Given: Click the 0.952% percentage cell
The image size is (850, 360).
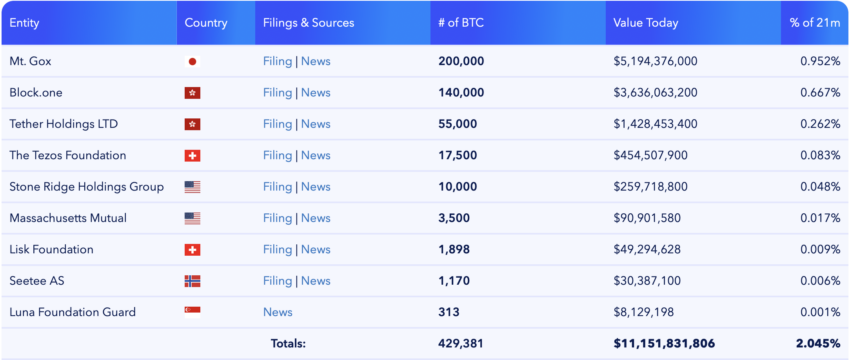Looking at the screenshot, I should pyautogui.click(x=820, y=61).
